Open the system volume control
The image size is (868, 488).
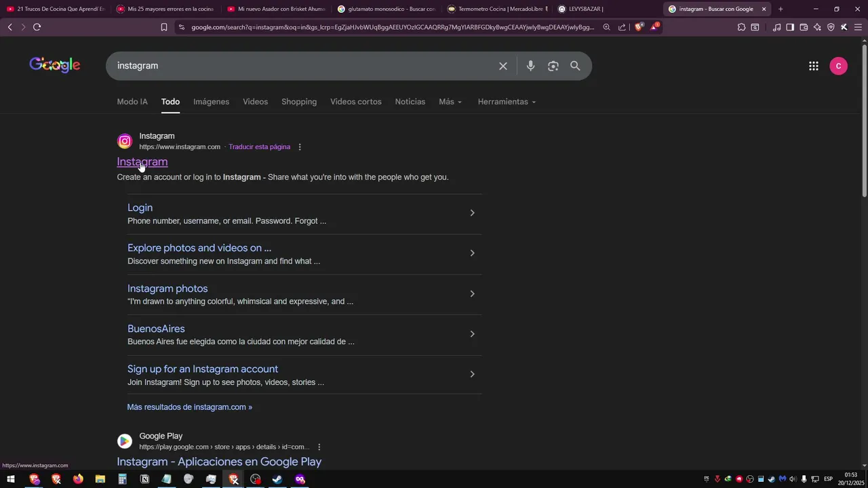point(793,479)
